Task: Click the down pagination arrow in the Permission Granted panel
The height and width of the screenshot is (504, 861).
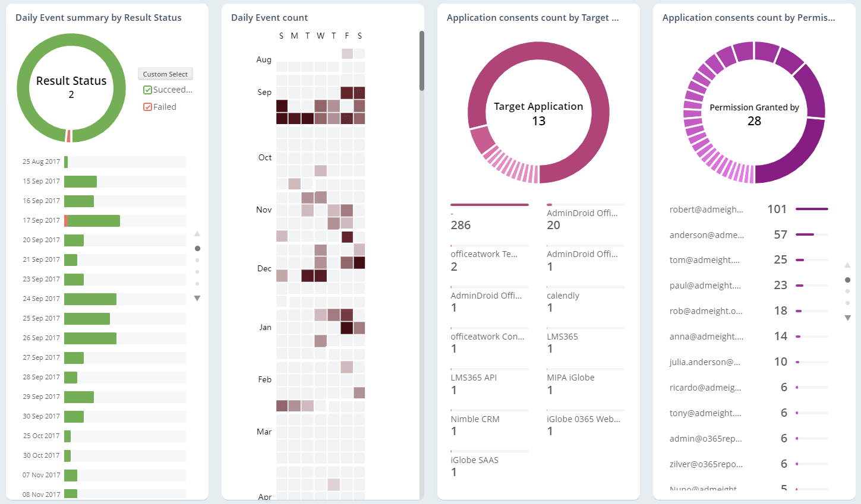Action: (848, 318)
